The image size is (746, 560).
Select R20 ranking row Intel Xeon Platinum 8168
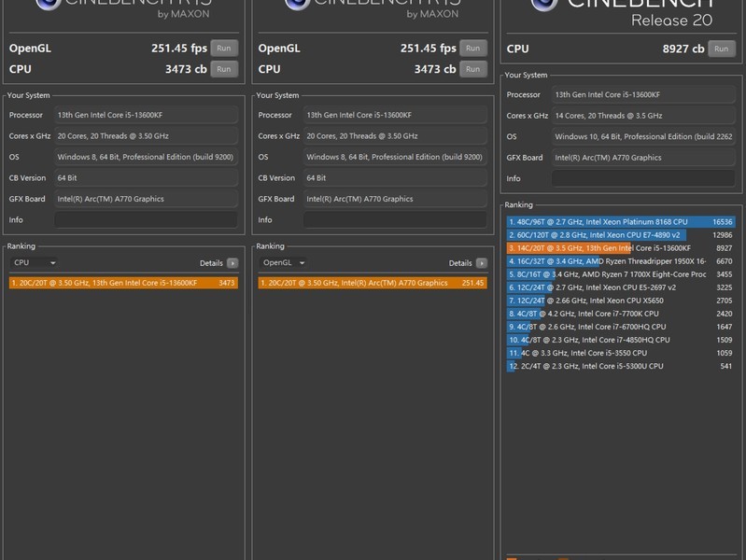621,222
